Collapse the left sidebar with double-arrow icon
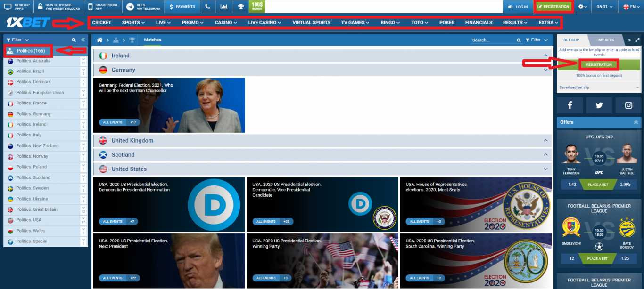644x289 pixels. click(x=83, y=40)
